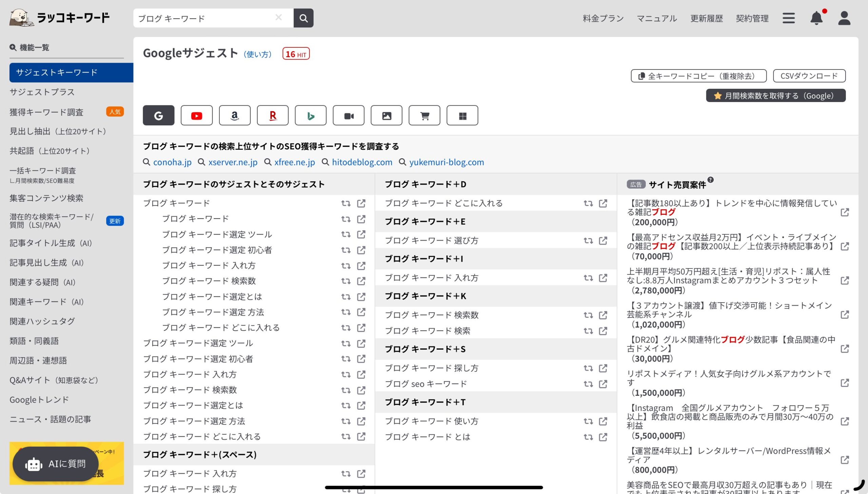Open 関連ハッシュタグ in sidebar
The height and width of the screenshot is (494, 868).
click(42, 321)
